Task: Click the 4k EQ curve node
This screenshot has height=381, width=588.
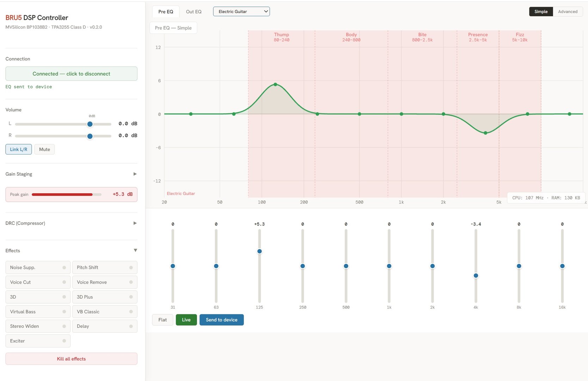Action: coord(485,133)
